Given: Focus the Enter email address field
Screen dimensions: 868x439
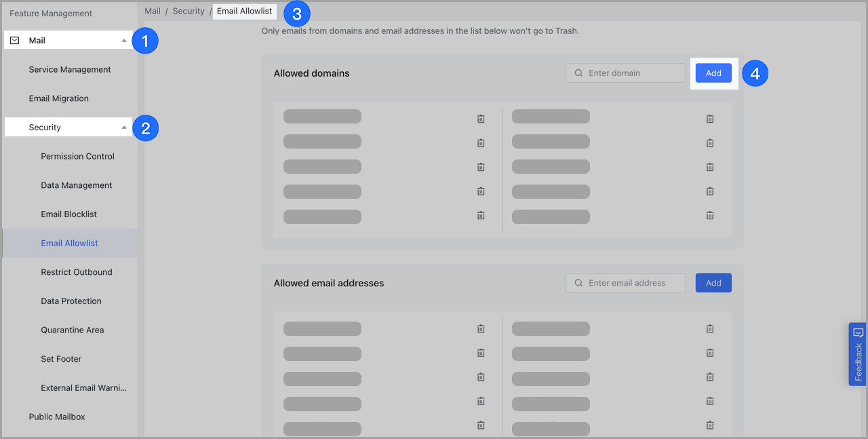Looking at the screenshot, I should 625,283.
